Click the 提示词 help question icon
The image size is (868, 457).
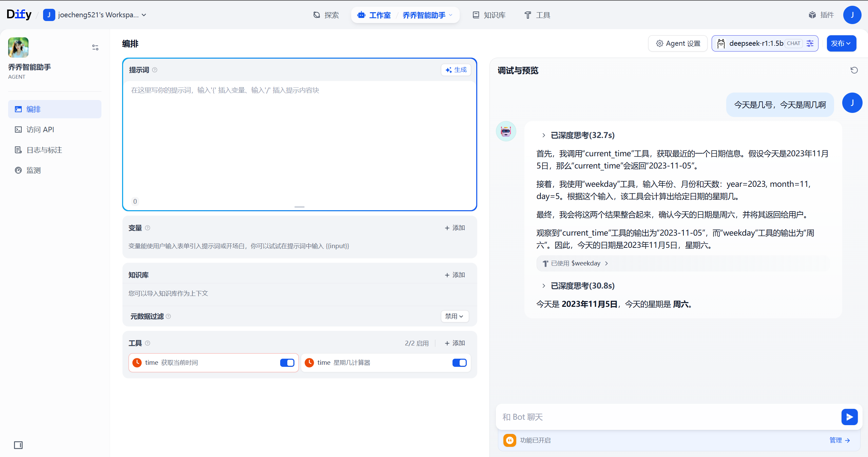point(155,70)
